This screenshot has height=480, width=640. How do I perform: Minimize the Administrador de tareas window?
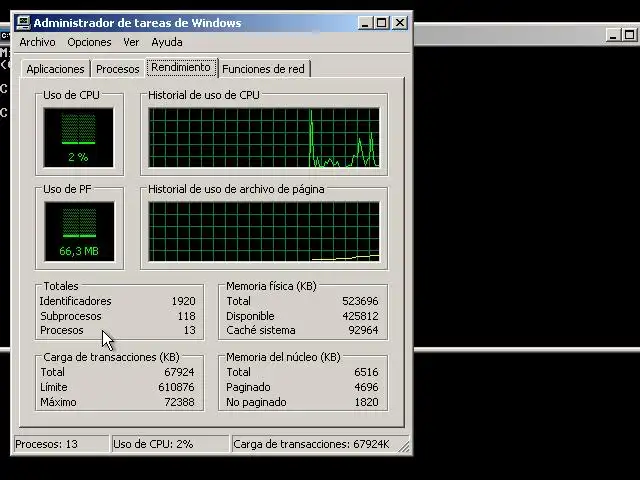[365, 23]
